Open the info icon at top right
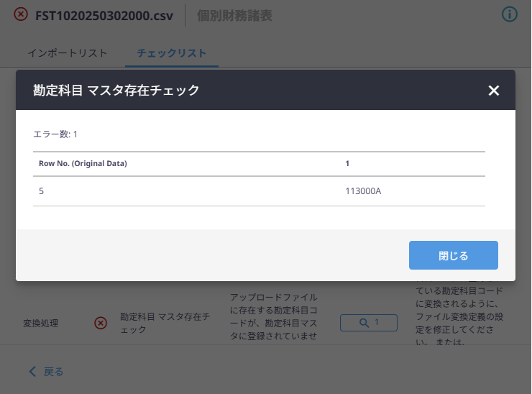This screenshot has height=394, width=532. pyautogui.click(x=509, y=14)
